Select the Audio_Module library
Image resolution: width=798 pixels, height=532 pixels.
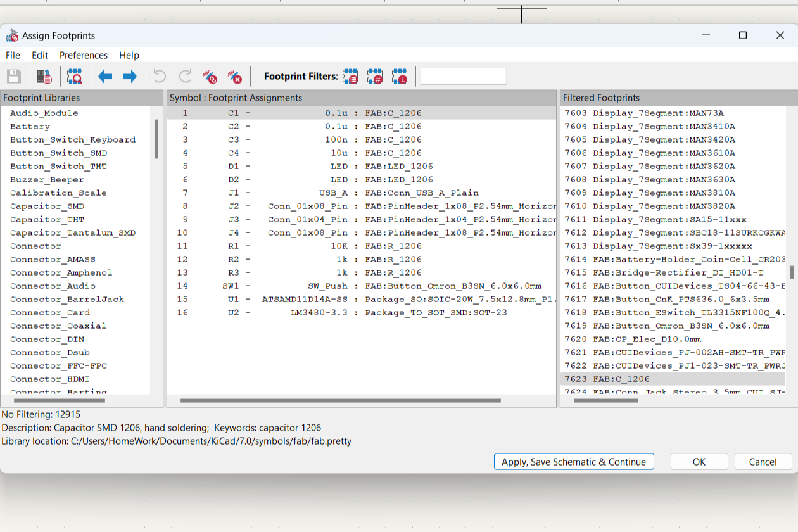click(x=44, y=113)
